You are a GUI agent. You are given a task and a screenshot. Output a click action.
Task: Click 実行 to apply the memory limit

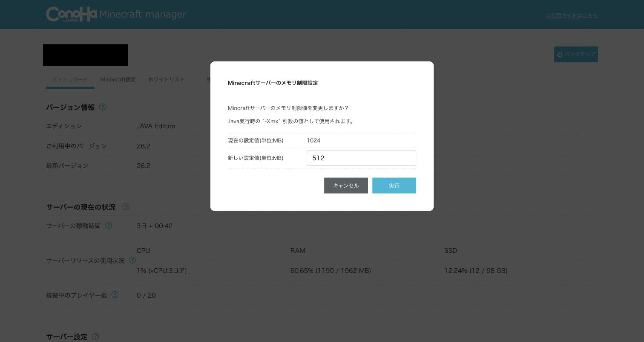coord(394,185)
